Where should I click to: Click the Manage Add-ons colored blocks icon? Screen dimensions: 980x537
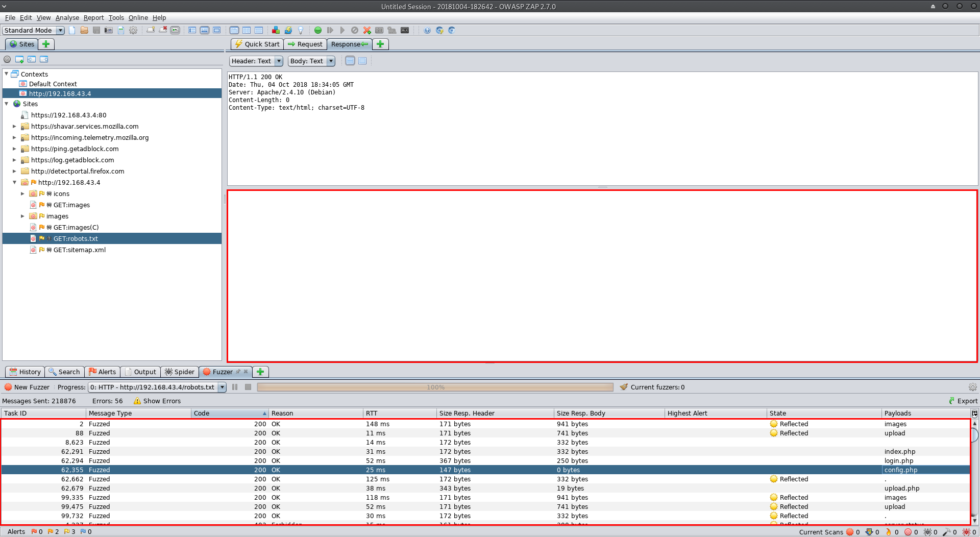276,30
